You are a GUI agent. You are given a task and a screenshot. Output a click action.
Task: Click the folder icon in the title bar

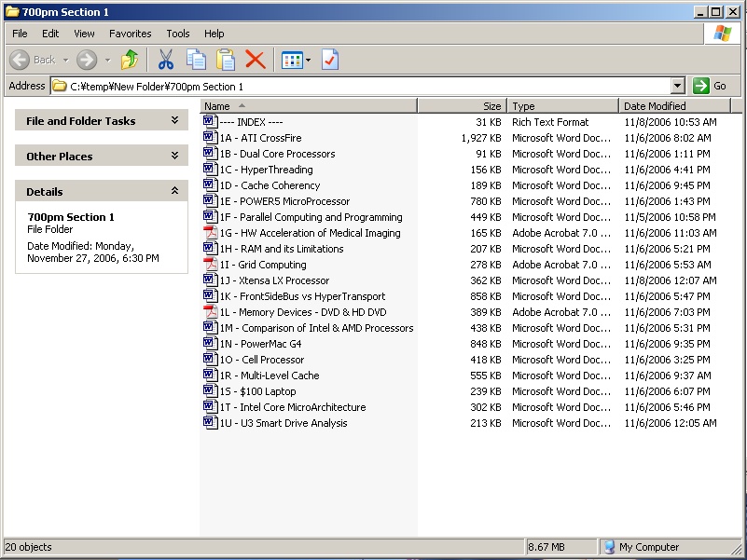tap(12, 11)
